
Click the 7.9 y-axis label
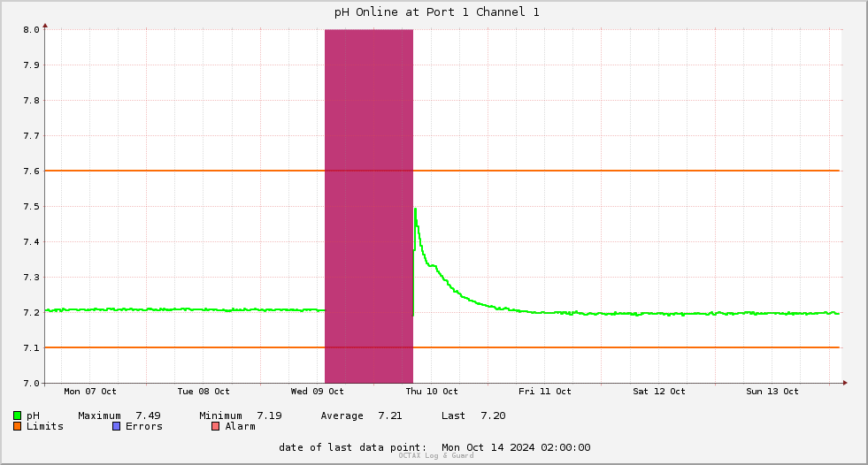pyautogui.click(x=32, y=65)
